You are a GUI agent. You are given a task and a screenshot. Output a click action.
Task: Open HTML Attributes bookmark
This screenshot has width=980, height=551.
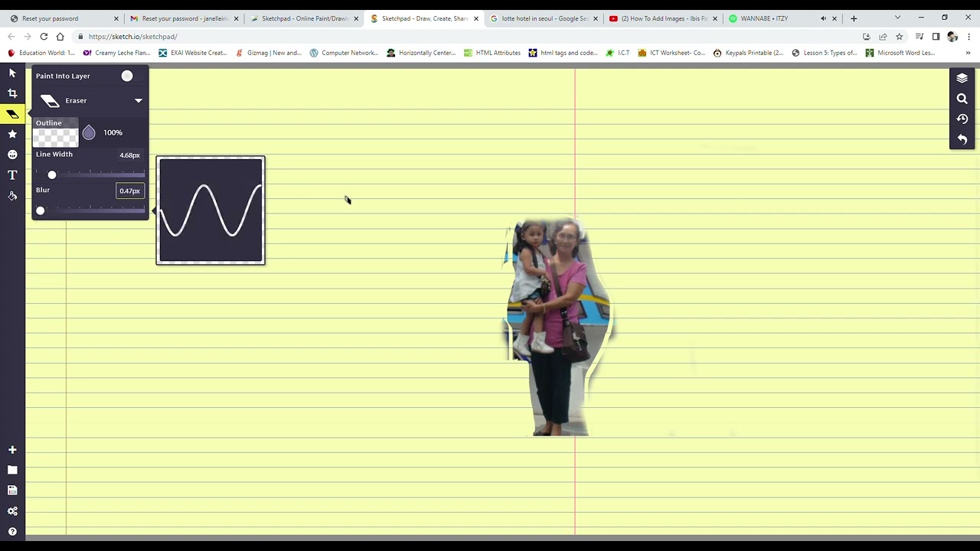(x=492, y=53)
